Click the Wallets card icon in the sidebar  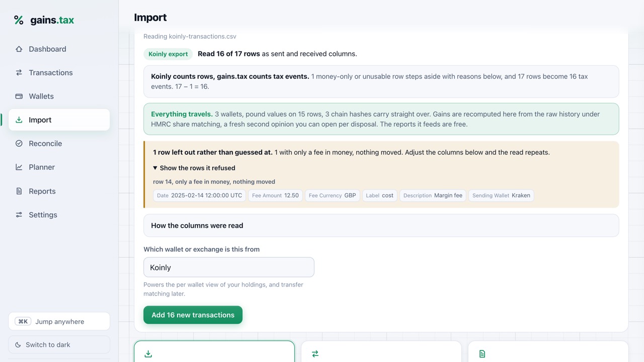coord(19,96)
